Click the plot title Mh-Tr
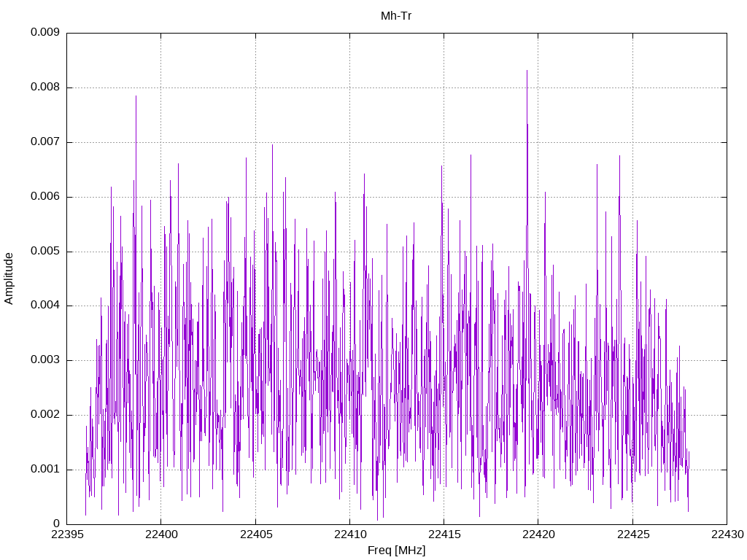This screenshot has height=560, width=747. (x=396, y=16)
